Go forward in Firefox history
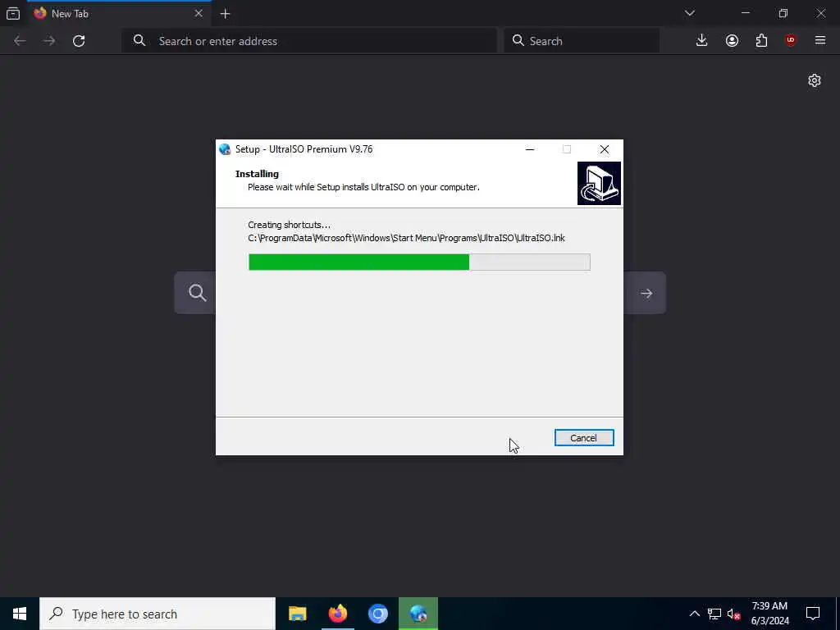 49,41
